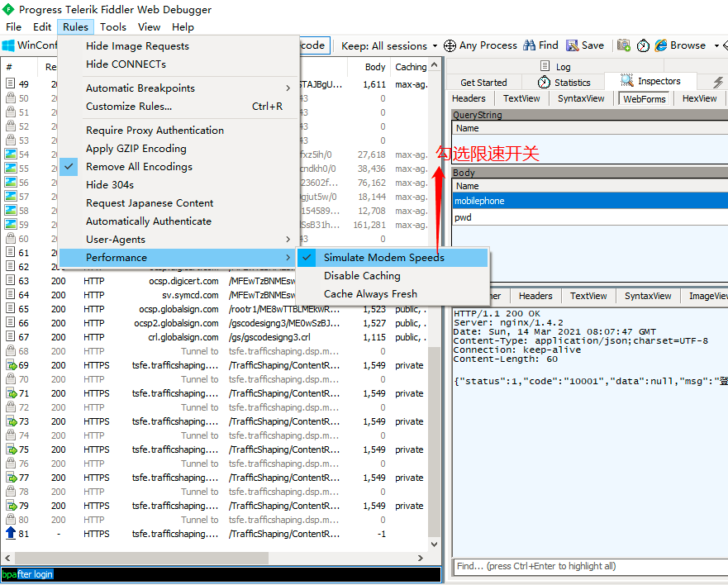728x585 pixels.
Task: Click Request Japanese Content entry
Action: tap(178, 203)
